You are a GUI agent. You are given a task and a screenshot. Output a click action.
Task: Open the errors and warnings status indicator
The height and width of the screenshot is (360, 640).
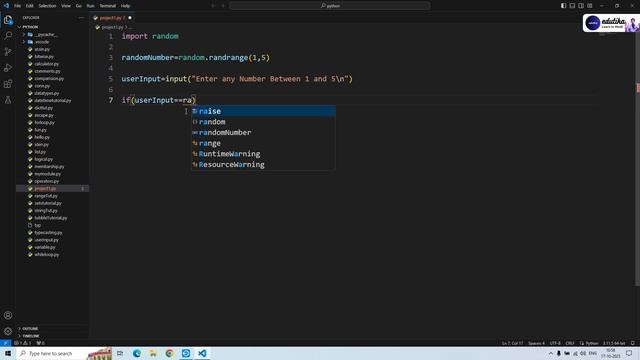[x=23, y=343]
